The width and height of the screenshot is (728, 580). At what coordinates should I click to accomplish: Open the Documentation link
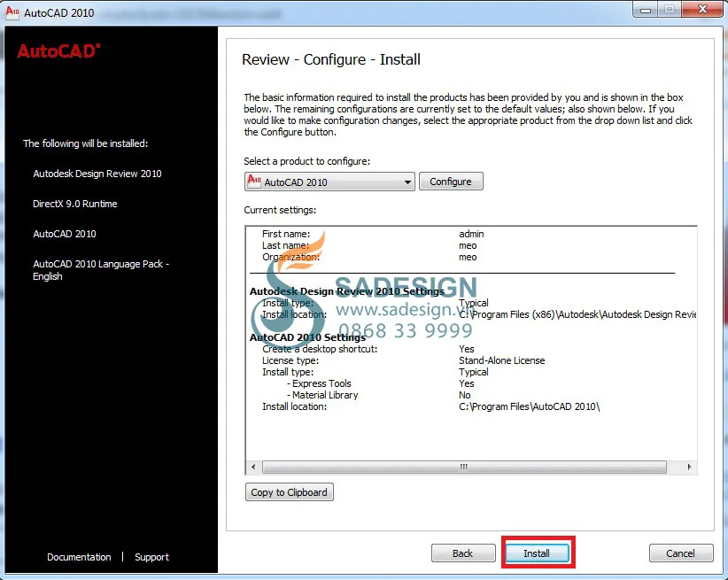click(79, 557)
